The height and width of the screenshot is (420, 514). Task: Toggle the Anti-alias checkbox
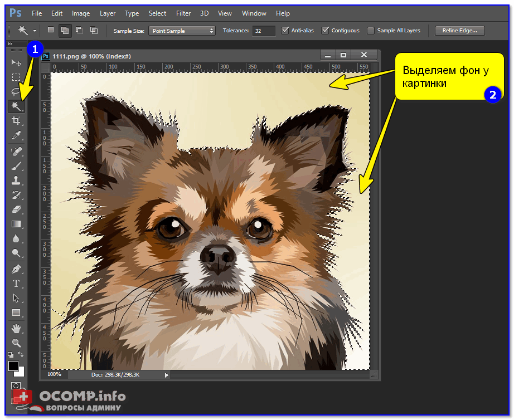pyautogui.click(x=285, y=31)
